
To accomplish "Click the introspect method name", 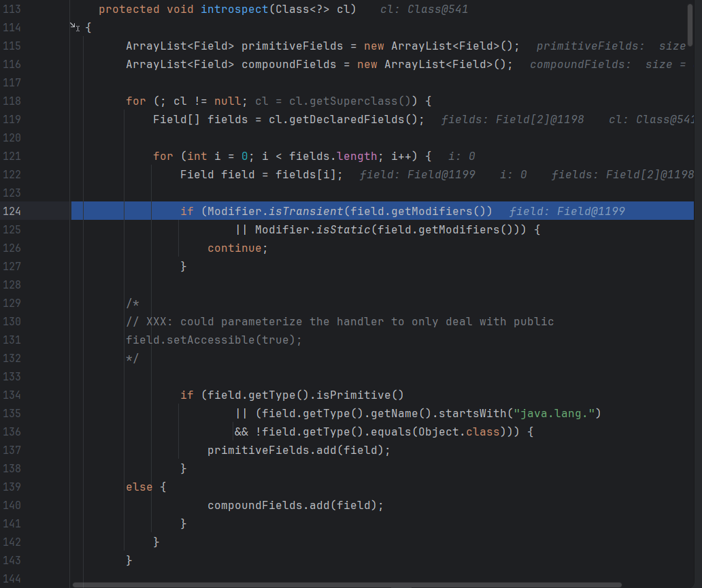I will click(231, 10).
